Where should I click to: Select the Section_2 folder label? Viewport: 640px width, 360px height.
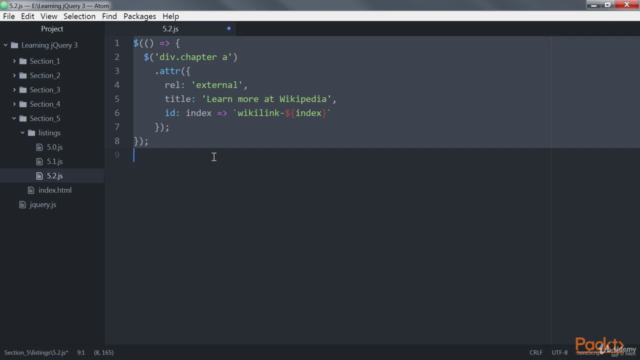tap(45, 76)
